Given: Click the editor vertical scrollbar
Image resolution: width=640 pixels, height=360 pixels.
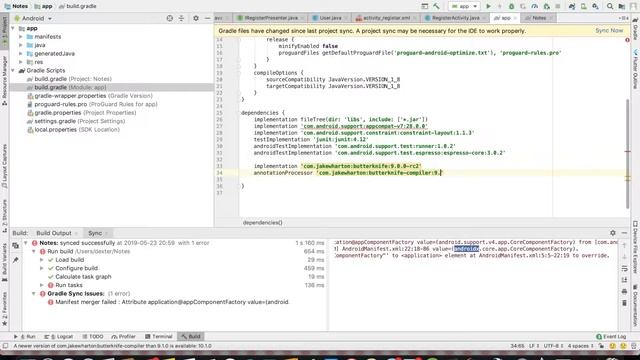Looking at the screenshot, I should (x=627, y=153).
